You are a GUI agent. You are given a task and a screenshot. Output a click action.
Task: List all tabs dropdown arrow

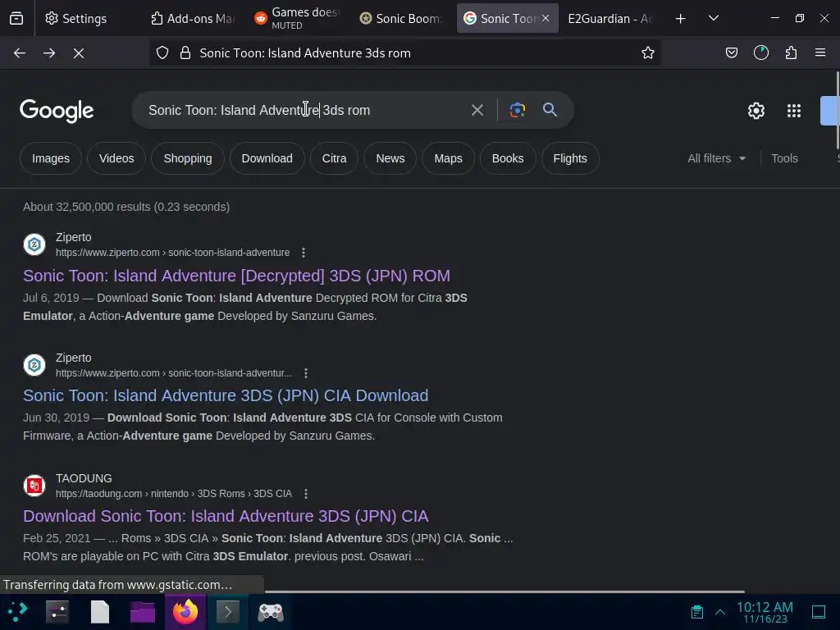coord(714,18)
